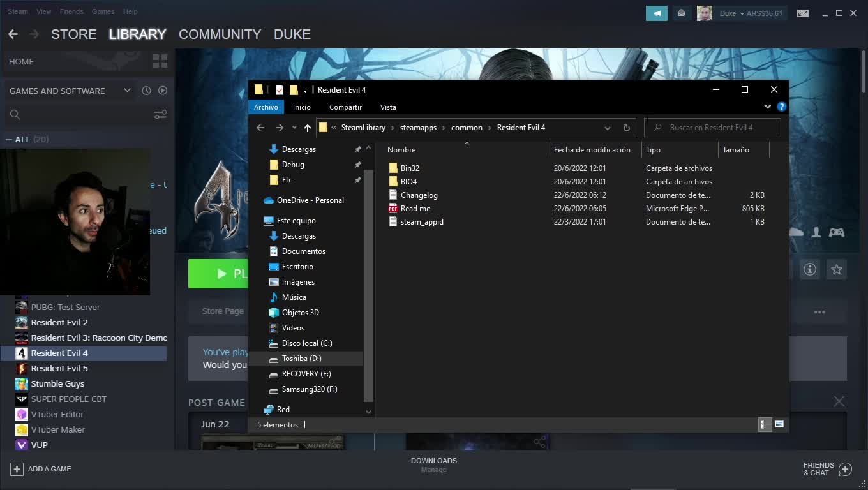Click common in the address breadcrumb

click(467, 128)
